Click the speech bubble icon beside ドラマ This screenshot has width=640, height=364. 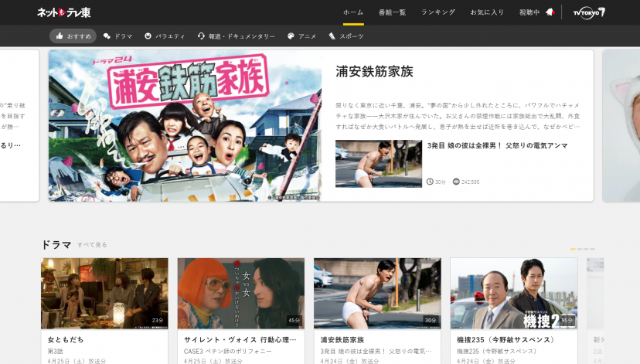pos(107,36)
